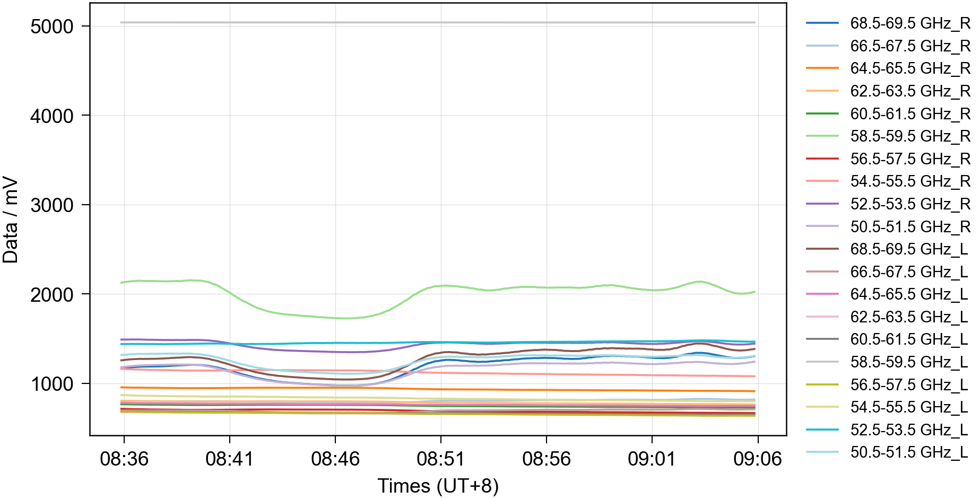Click the 64.5-65.5 GHz_L pink legend swatch
This screenshot has height=499, width=980.
(x=822, y=294)
